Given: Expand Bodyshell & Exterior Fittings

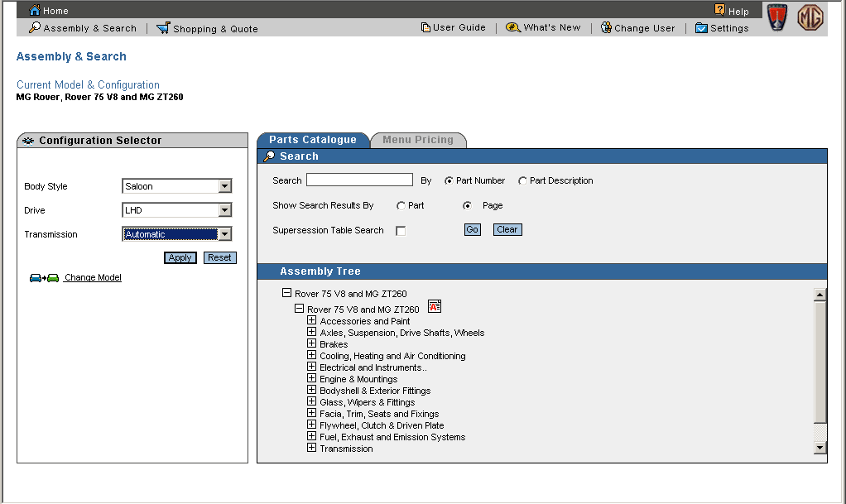Looking at the screenshot, I should [x=311, y=390].
